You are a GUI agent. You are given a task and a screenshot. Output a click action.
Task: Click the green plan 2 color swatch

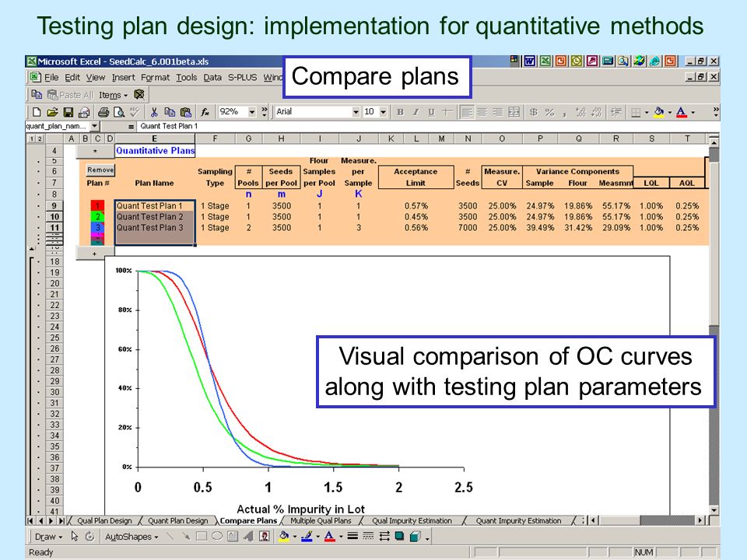[97, 217]
